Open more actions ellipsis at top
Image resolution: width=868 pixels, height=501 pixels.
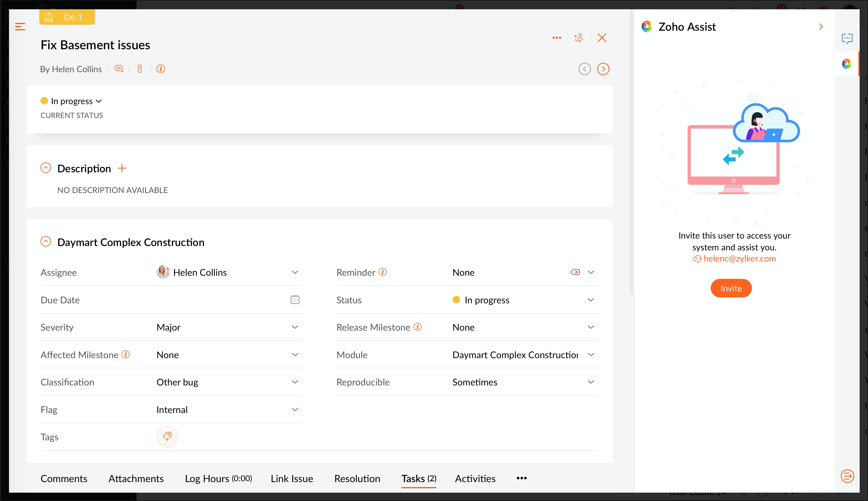click(x=557, y=38)
